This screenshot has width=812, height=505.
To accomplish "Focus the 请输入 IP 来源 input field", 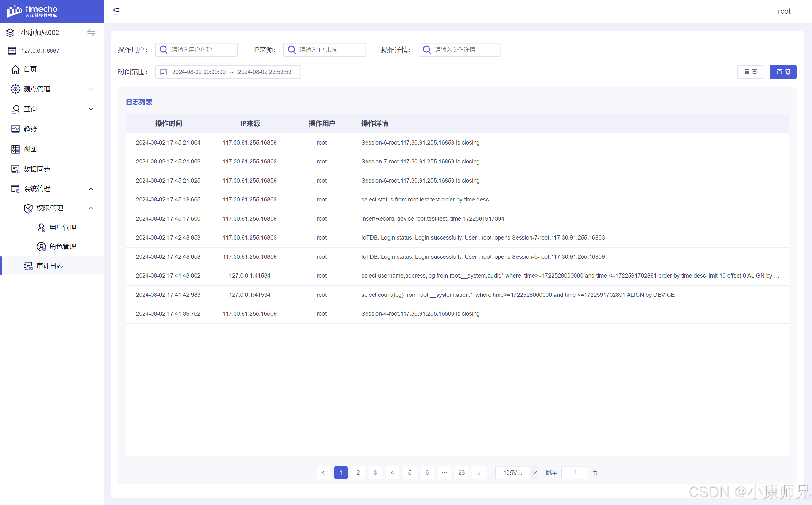I will (x=325, y=50).
